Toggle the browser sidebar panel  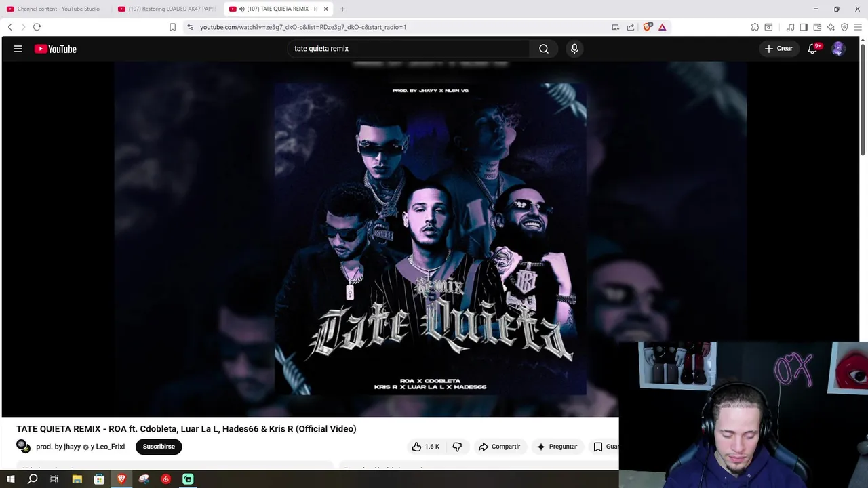(x=804, y=27)
